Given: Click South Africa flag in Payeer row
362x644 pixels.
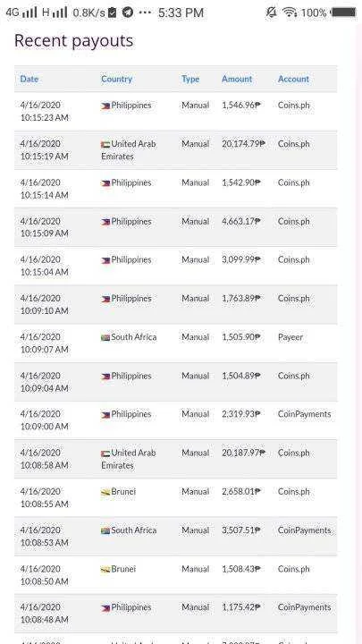Looking at the screenshot, I should (105, 337).
